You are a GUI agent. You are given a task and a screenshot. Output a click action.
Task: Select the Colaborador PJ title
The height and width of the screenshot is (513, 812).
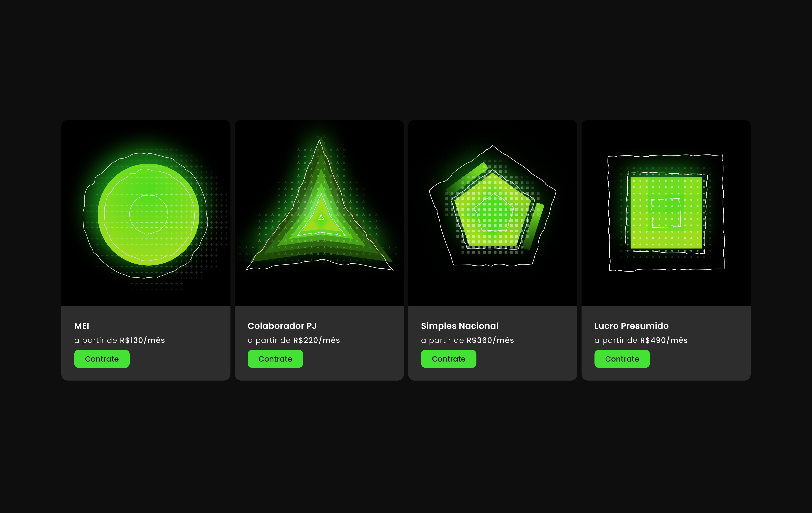click(x=282, y=326)
